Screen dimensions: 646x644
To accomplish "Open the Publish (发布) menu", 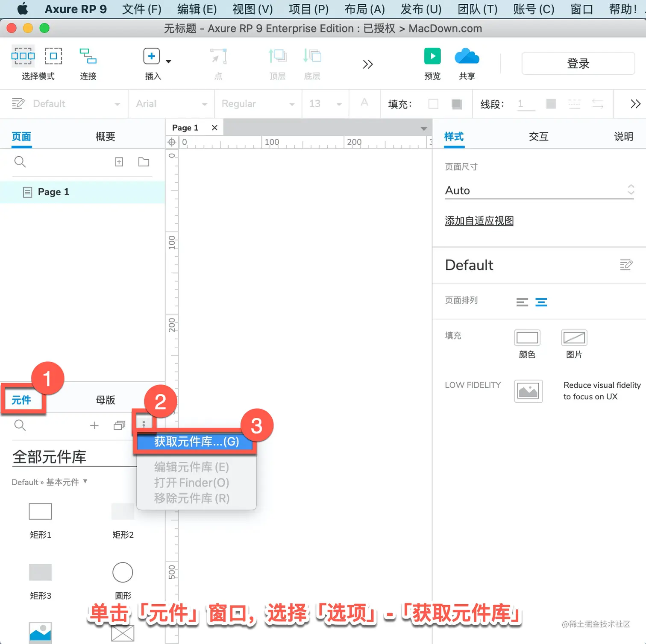I will [x=421, y=9].
